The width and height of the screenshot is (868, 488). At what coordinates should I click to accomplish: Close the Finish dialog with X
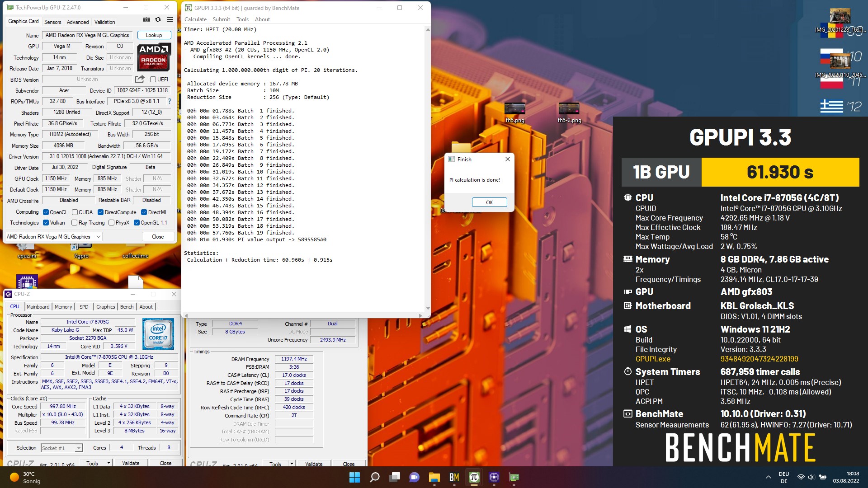(x=507, y=159)
